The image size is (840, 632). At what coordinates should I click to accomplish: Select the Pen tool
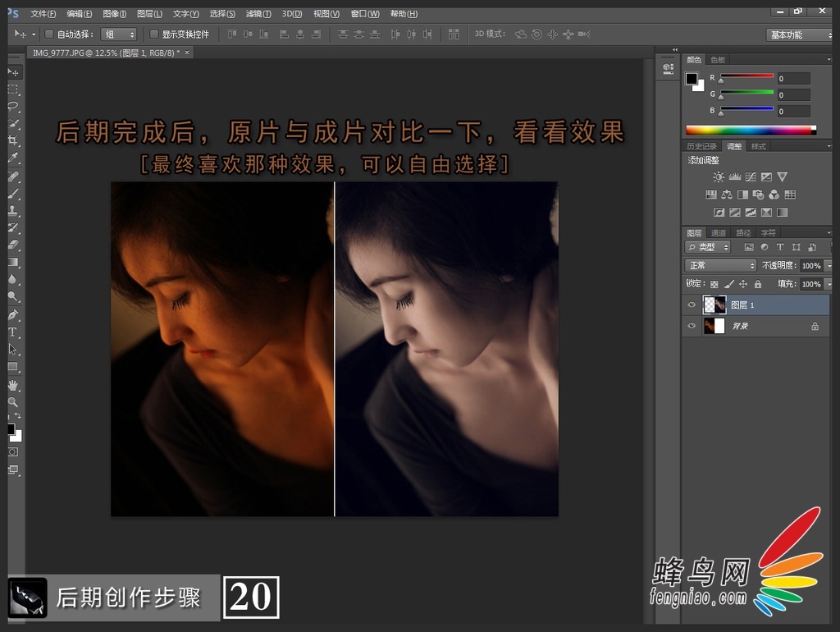13,314
